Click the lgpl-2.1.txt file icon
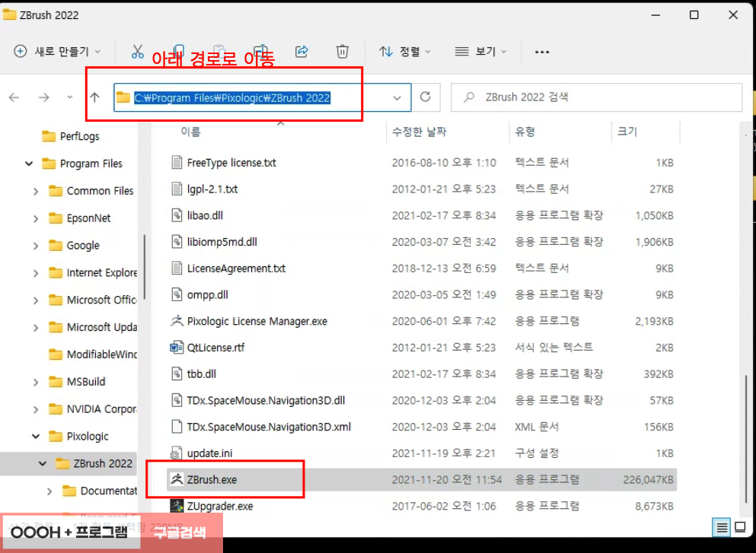The image size is (756, 553). (177, 189)
